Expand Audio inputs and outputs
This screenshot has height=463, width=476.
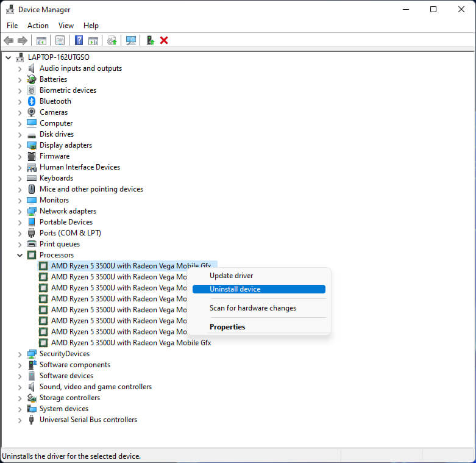[20, 69]
